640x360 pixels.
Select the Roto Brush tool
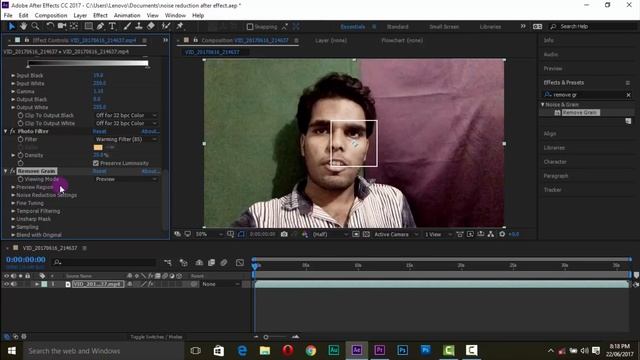click(x=166, y=26)
